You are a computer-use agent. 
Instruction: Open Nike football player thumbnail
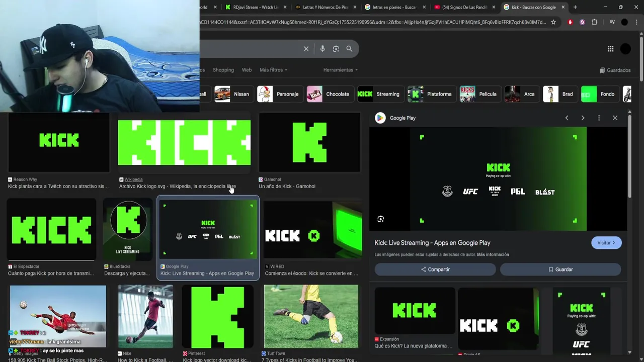[145, 317]
